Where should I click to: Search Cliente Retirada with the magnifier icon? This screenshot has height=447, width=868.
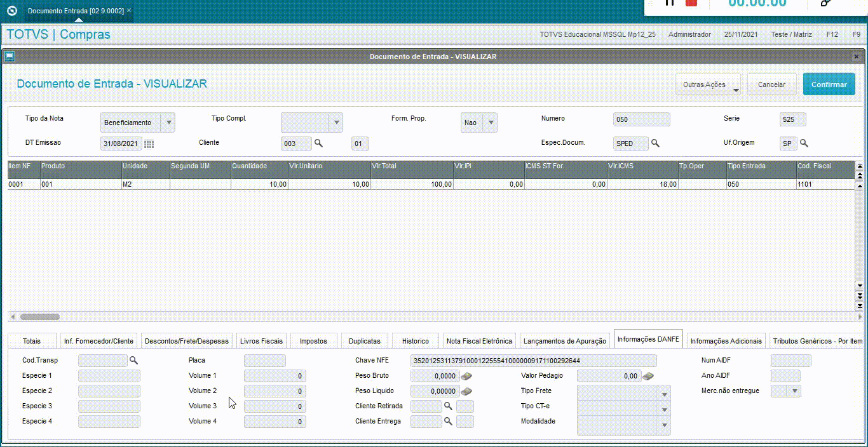pos(448,406)
